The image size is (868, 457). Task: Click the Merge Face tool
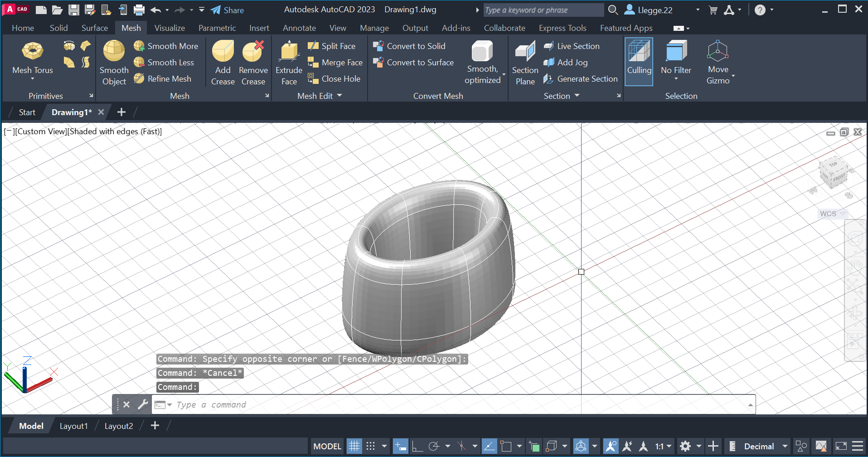tap(335, 62)
